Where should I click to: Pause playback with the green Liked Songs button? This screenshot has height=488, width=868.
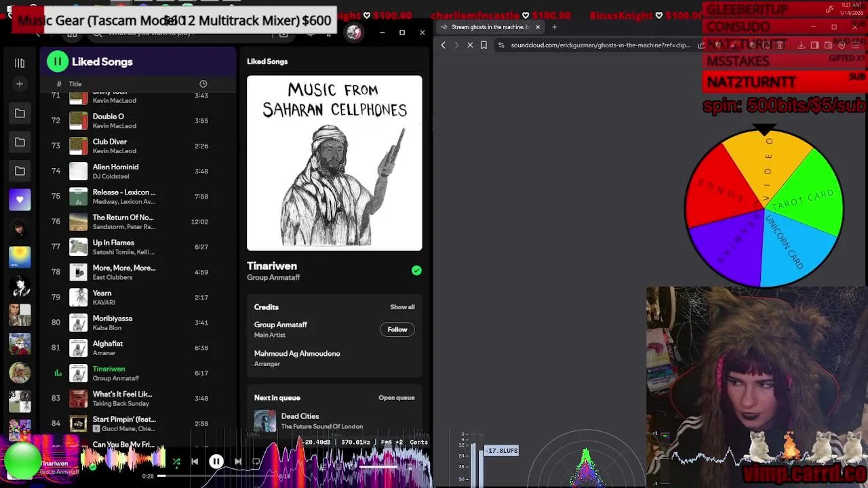pyautogui.click(x=58, y=62)
